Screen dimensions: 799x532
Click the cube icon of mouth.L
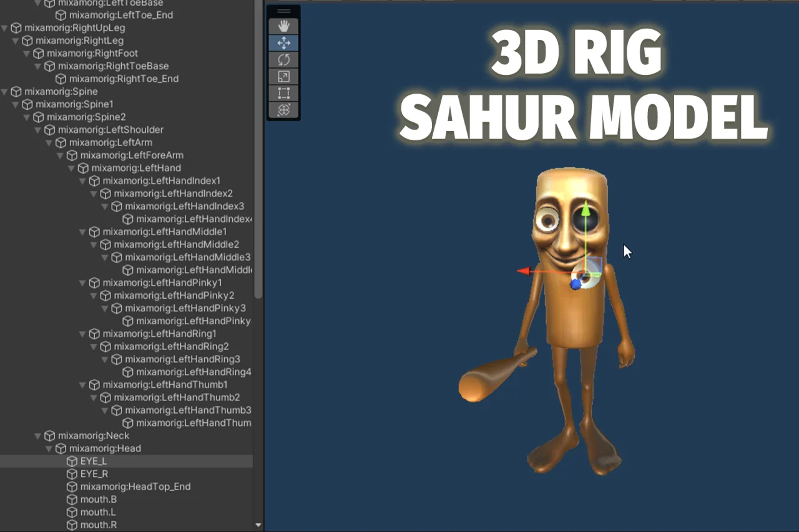pos(72,512)
